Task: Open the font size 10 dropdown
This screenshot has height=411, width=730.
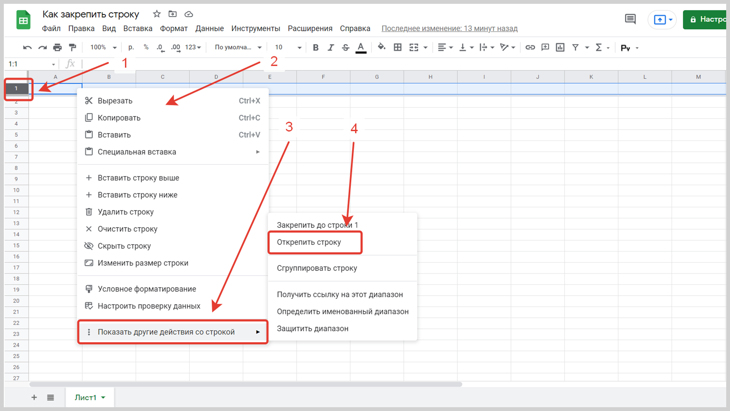Action: 288,47
